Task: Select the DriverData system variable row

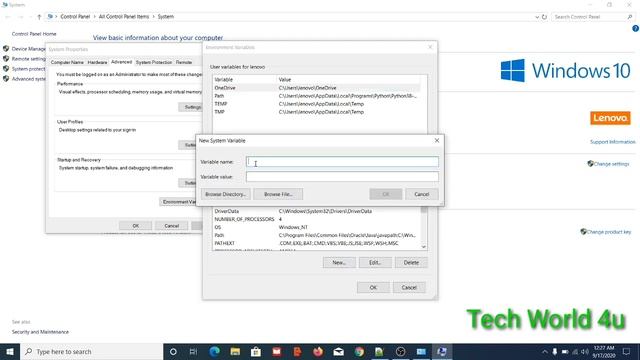Action: 316,211
